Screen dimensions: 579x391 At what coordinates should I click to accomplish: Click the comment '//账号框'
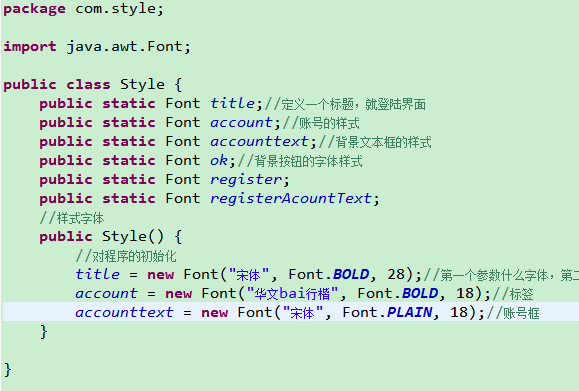click(x=513, y=313)
